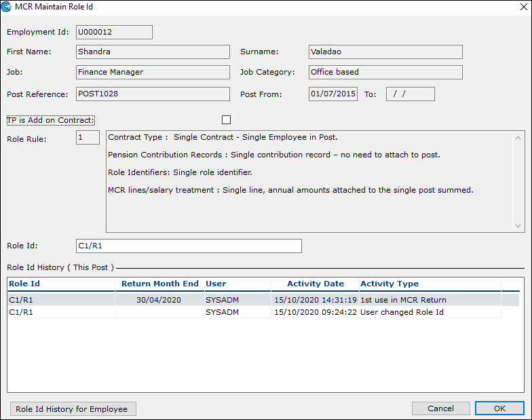Screen dimensions: 532x420
Task: Sort by Activity Type column header
Action: (x=430, y=284)
